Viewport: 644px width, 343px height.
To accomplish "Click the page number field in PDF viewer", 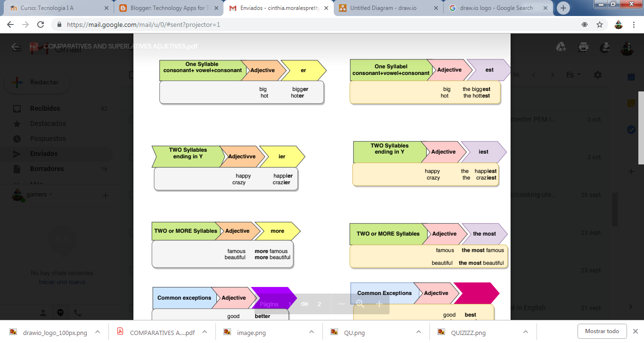I will tap(290, 304).
